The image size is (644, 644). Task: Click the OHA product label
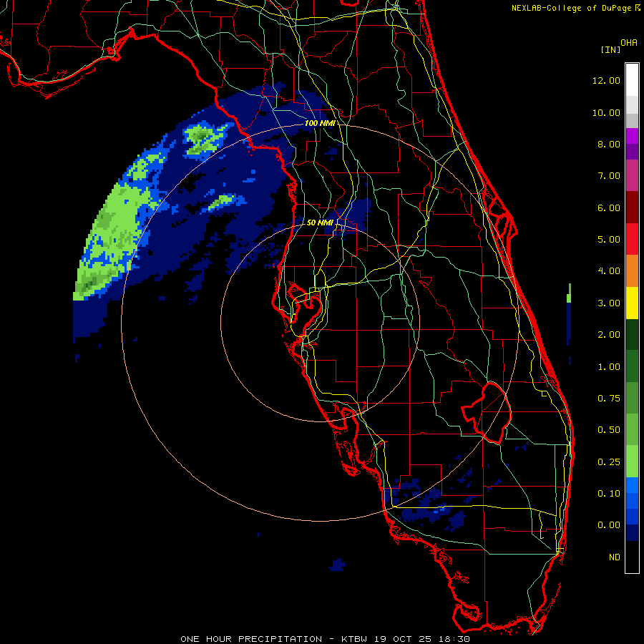629,43
